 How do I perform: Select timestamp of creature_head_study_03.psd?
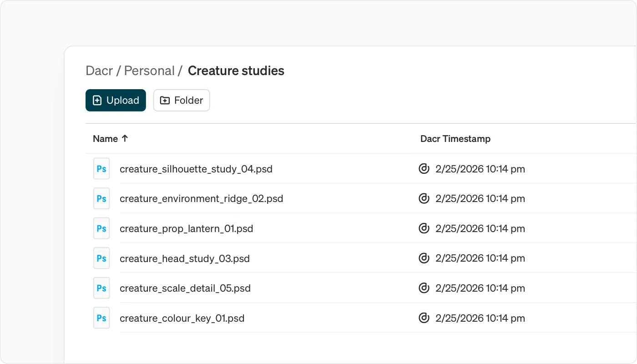[x=480, y=258]
